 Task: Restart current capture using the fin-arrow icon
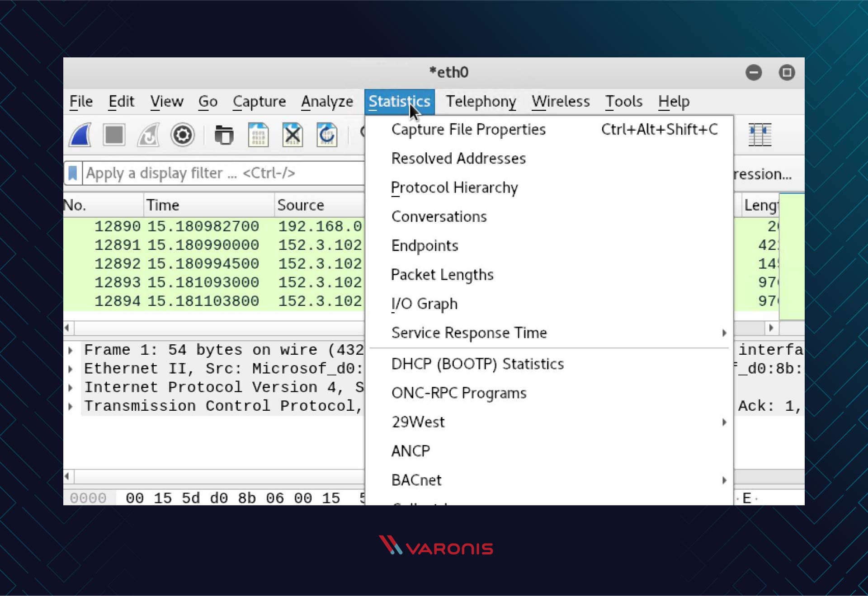(148, 135)
